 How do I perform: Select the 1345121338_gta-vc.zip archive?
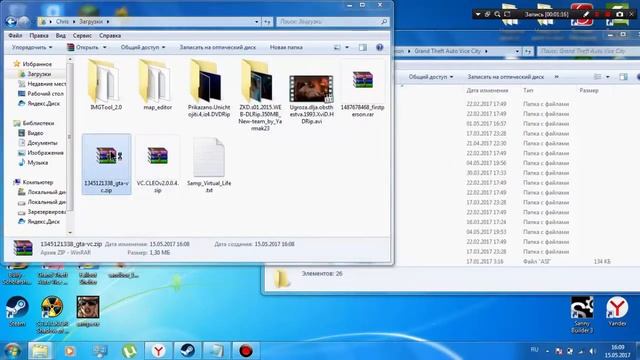tap(107, 164)
